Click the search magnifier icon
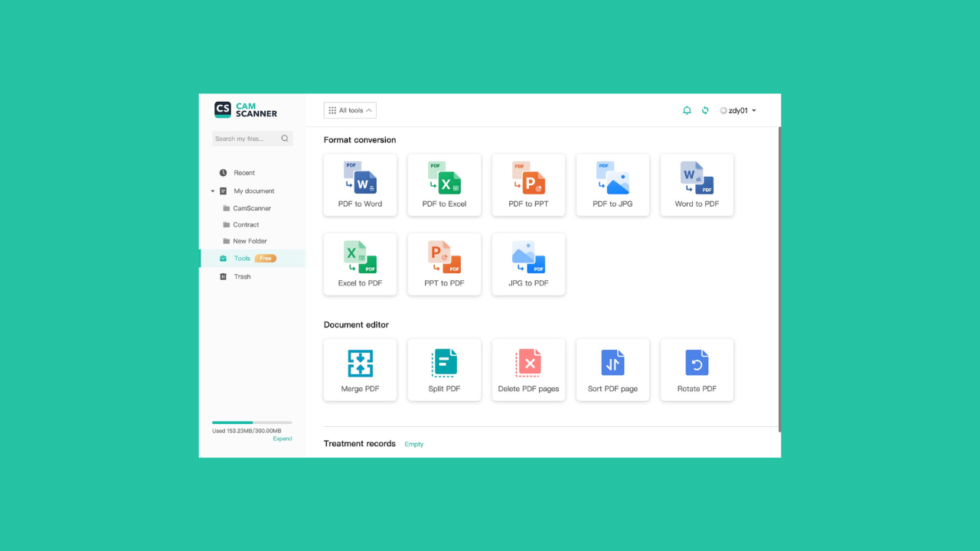The height and width of the screenshot is (551, 980). click(x=285, y=139)
